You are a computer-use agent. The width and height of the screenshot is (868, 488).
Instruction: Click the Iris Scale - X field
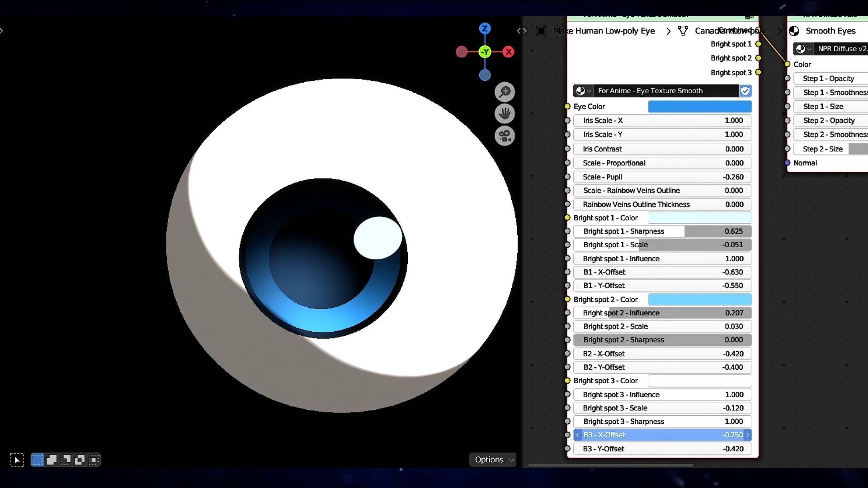(662, 121)
